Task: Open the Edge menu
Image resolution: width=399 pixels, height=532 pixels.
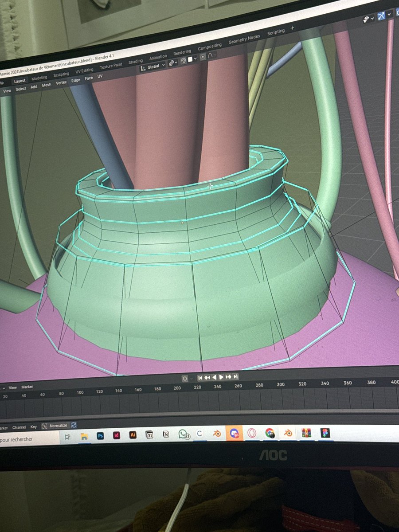Action: pyautogui.click(x=76, y=80)
